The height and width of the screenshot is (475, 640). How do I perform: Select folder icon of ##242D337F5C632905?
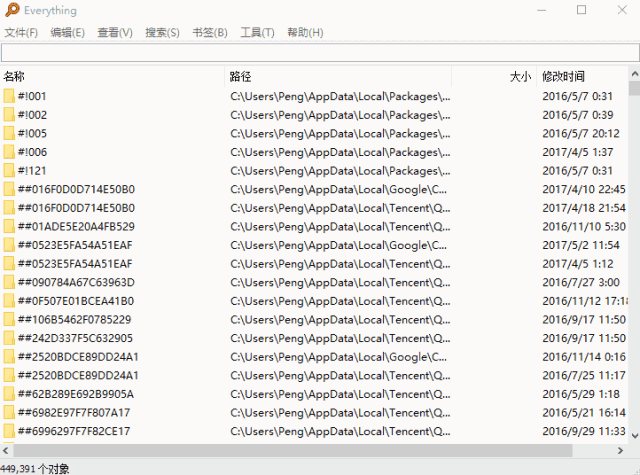click(9, 338)
